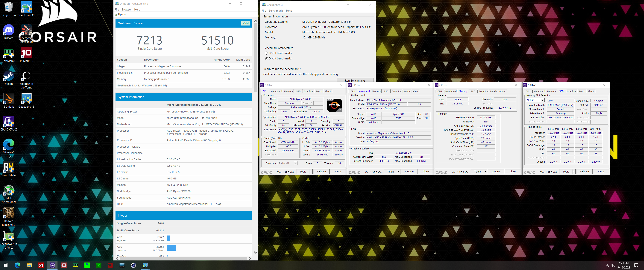Open Superposition Benchmark desktop icon

click(27, 34)
